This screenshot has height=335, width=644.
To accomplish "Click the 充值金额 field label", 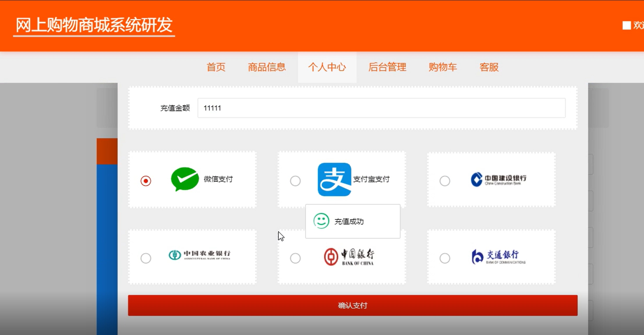I will [x=175, y=108].
